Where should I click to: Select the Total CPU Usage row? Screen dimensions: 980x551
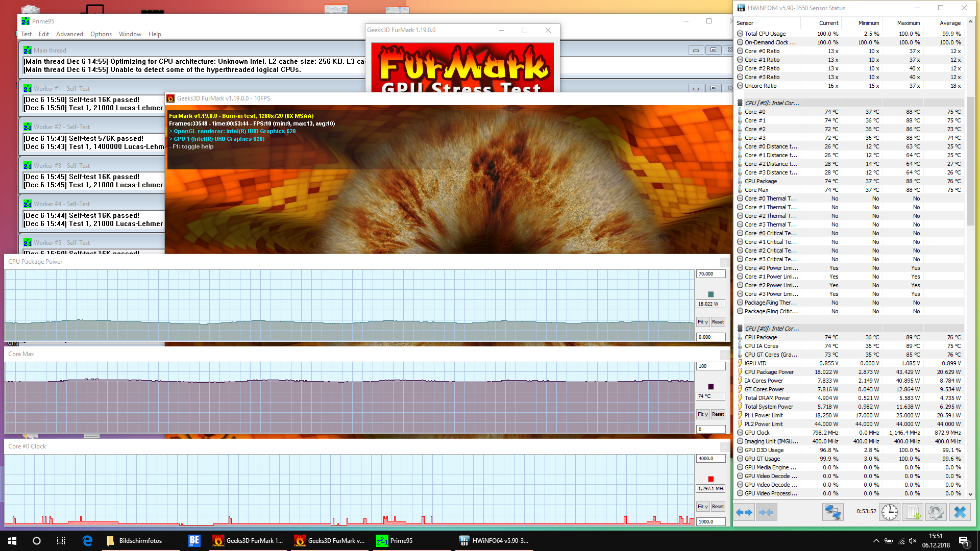click(849, 34)
